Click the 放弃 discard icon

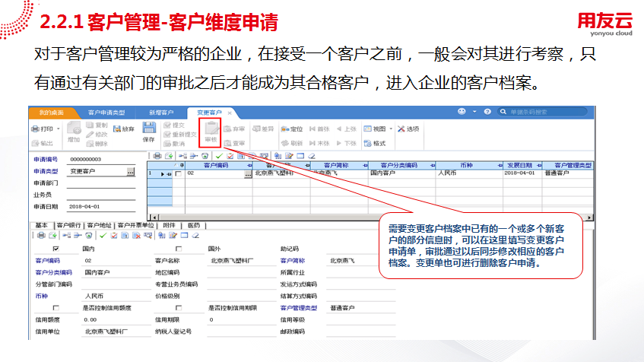pos(117,129)
